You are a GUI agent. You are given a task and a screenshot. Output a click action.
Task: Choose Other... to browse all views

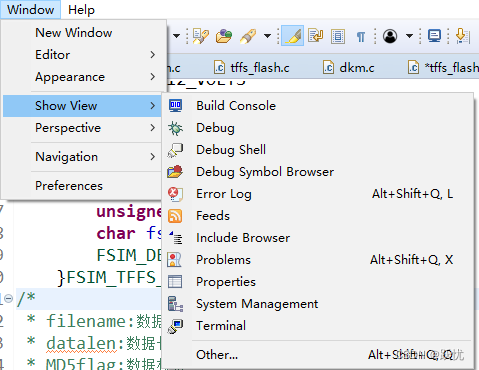click(317, 355)
